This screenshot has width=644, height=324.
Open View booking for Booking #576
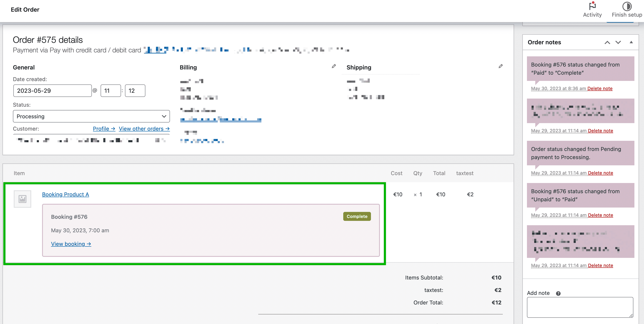[x=71, y=244]
